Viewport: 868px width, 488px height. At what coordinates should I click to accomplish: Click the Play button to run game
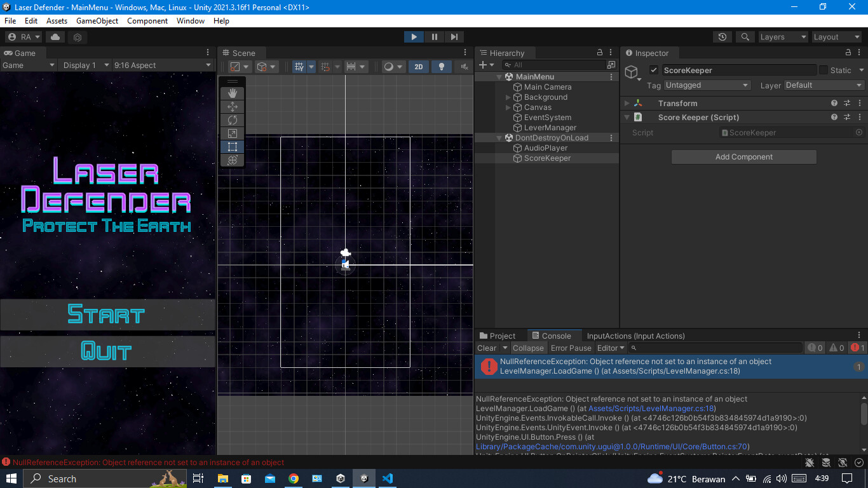pos(414,37)
